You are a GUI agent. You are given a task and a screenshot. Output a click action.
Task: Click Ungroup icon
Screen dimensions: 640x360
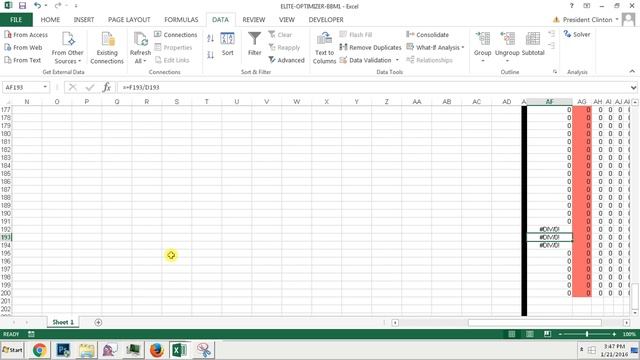[x=507, y=40]
